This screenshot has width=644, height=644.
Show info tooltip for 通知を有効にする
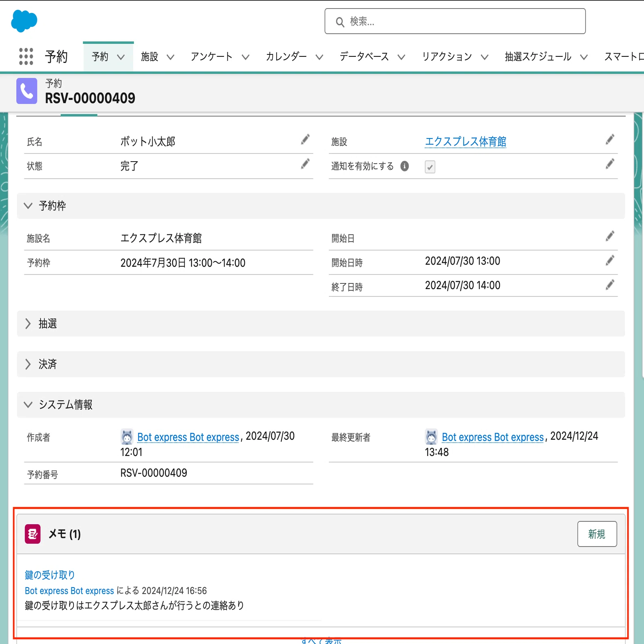[404, 166]
